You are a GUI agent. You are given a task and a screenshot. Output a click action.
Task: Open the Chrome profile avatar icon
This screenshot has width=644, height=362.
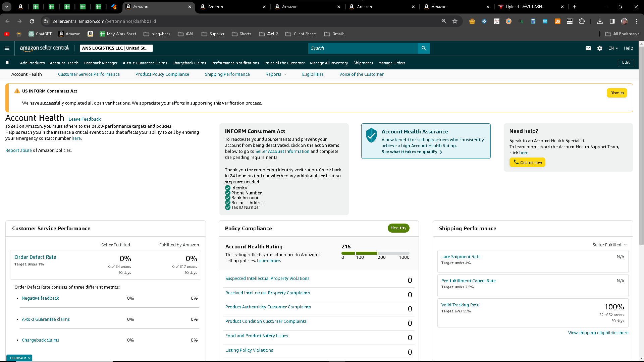click(x=624, y=21)
